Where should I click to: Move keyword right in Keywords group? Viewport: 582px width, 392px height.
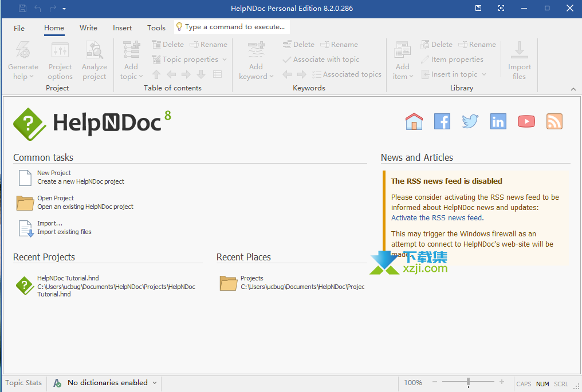coord(302,74)
